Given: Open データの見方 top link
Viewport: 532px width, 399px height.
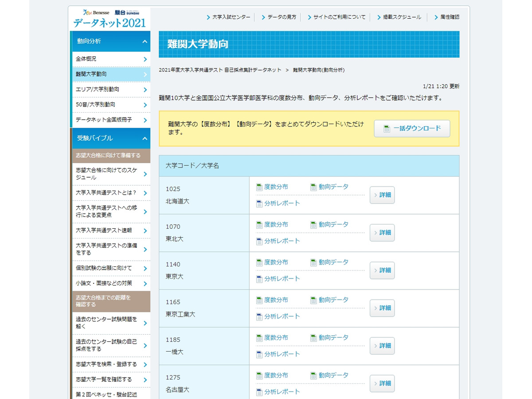Looking at the screenshot, I should [279, 17].
